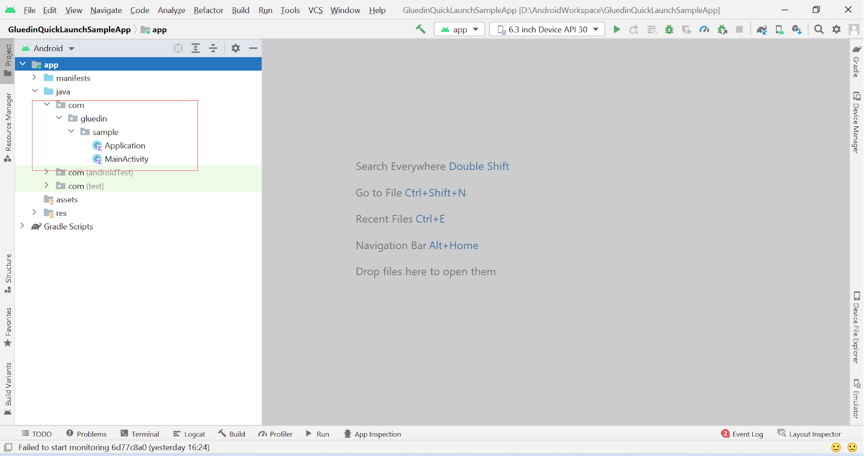Screen dimensions: 868x456
Task: Open the Event Log button
Action: coord(742,434)
